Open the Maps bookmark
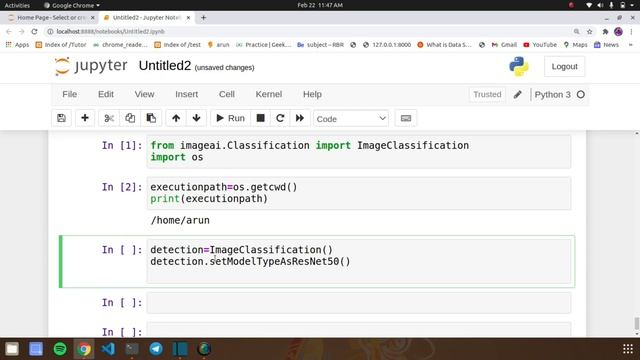 (x=575, y=45)
